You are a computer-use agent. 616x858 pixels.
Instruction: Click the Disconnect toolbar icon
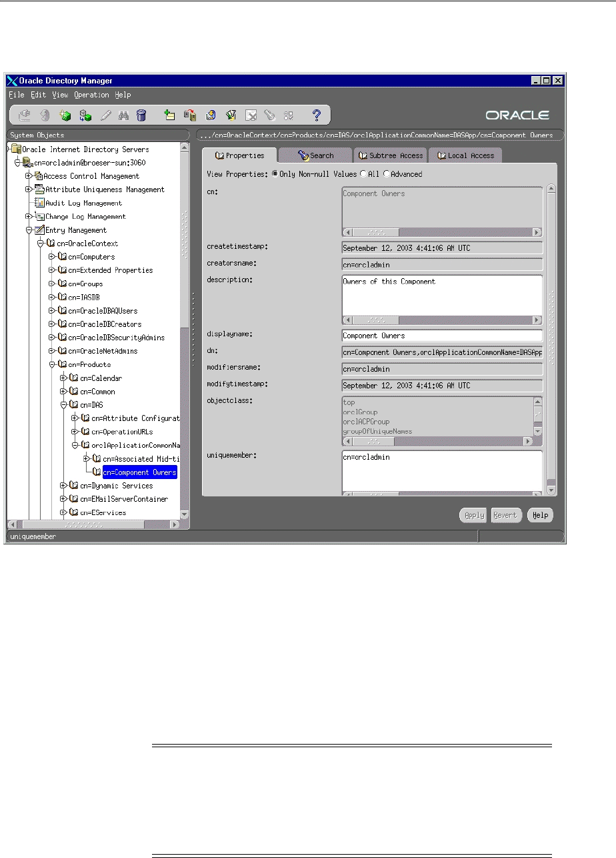pos(44,115)
